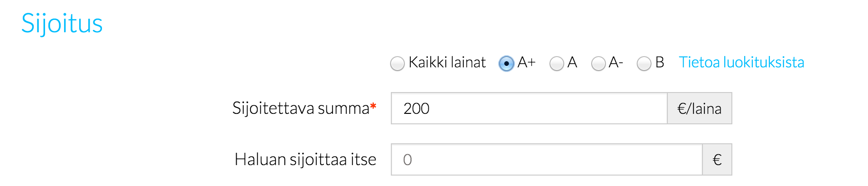The image size is (868, 186).
Task: Click the Sijoitus section heading
Action: [62, 24]
